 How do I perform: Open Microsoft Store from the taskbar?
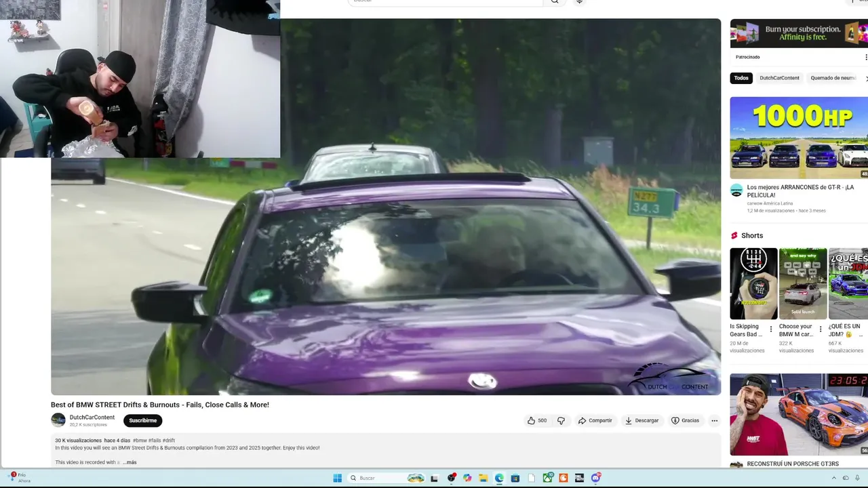pos(515,478)
